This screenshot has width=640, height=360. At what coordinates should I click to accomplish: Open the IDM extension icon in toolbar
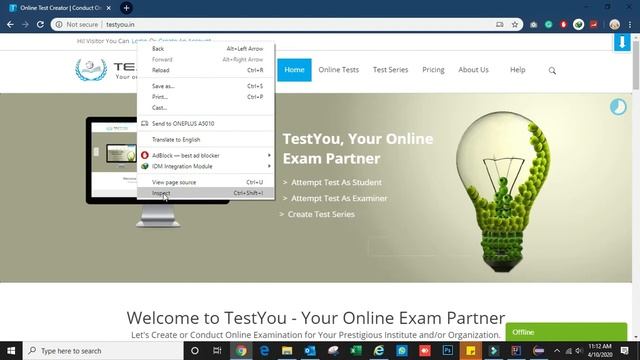578,24
